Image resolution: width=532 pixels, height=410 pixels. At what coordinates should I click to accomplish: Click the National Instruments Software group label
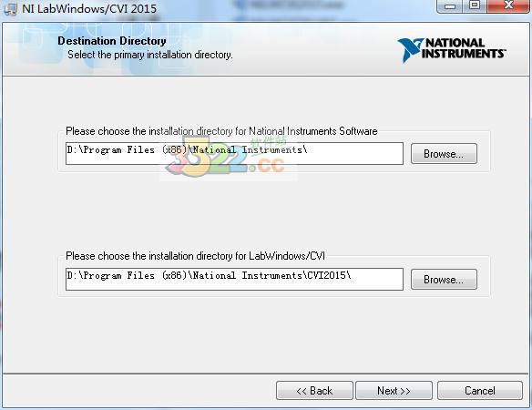click(221, 131)
